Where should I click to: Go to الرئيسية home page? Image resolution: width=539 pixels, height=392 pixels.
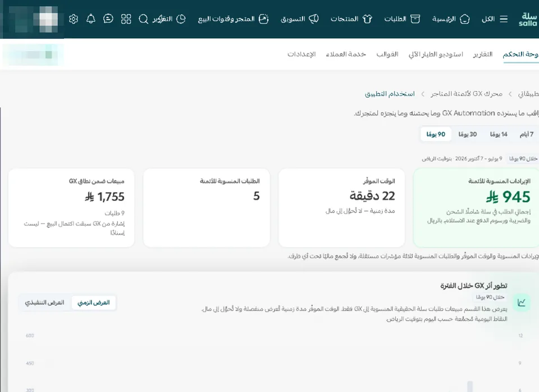(x=444, y=19)
